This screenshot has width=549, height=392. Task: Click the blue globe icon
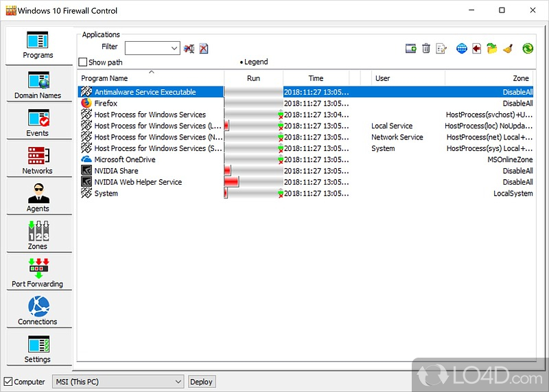[461, 48]
